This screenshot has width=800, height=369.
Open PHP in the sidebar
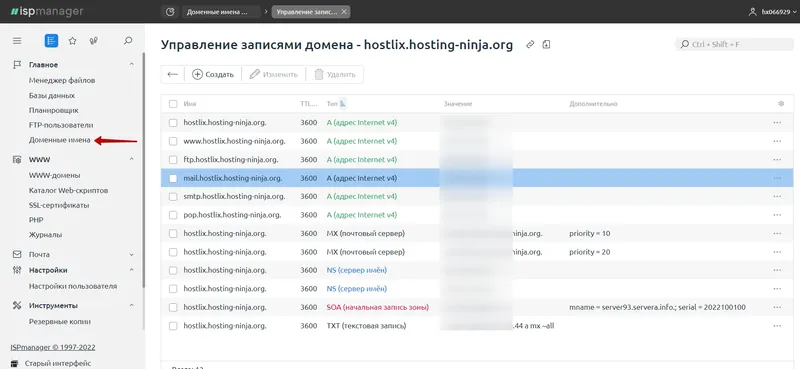[36, 220]
